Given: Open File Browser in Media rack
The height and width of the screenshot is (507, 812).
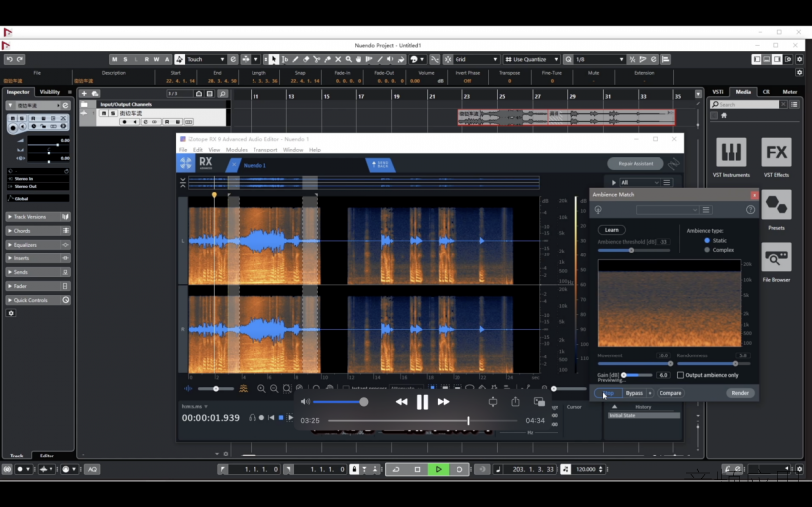Looking at the screenshot, I should coord(776,262).
